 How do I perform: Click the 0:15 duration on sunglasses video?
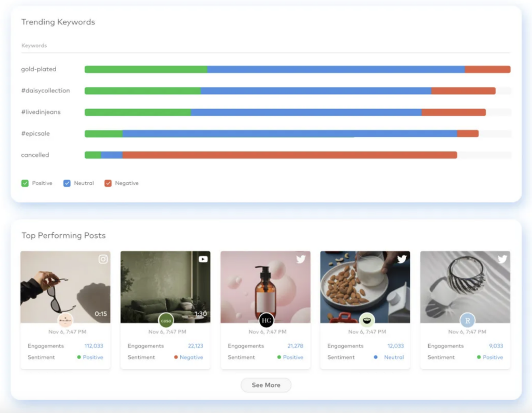tap(101, 314)
